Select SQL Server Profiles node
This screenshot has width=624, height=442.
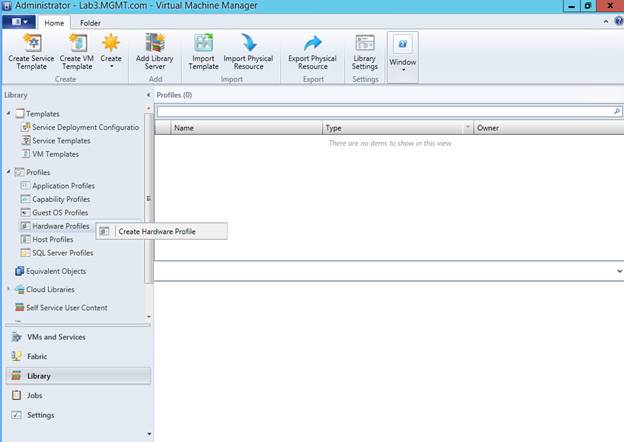click(x=57, y=253)
